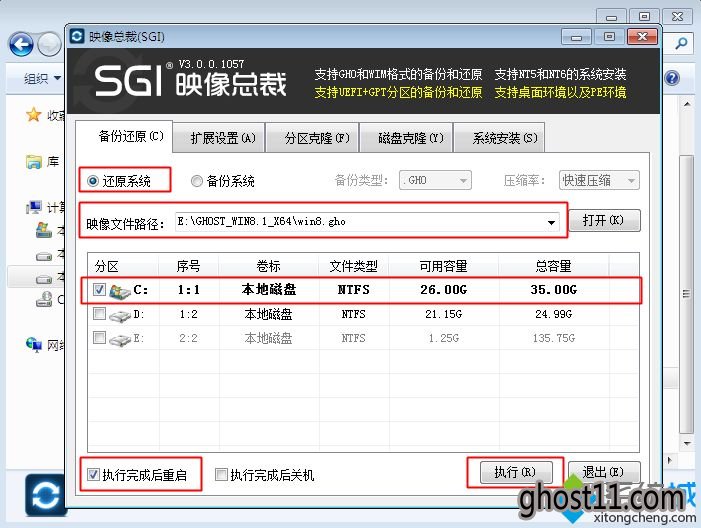Click the Explorer search magnifier icon

[x=681, y=43]
